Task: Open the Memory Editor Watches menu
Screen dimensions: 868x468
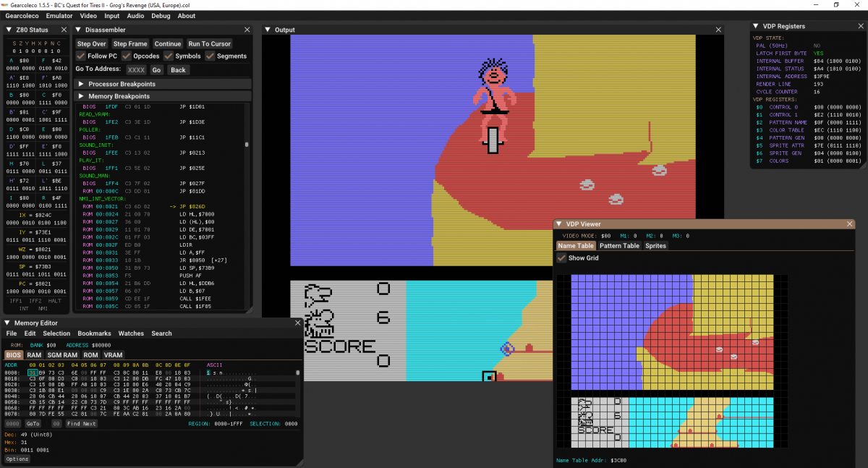Action: [x=132, y=333]
